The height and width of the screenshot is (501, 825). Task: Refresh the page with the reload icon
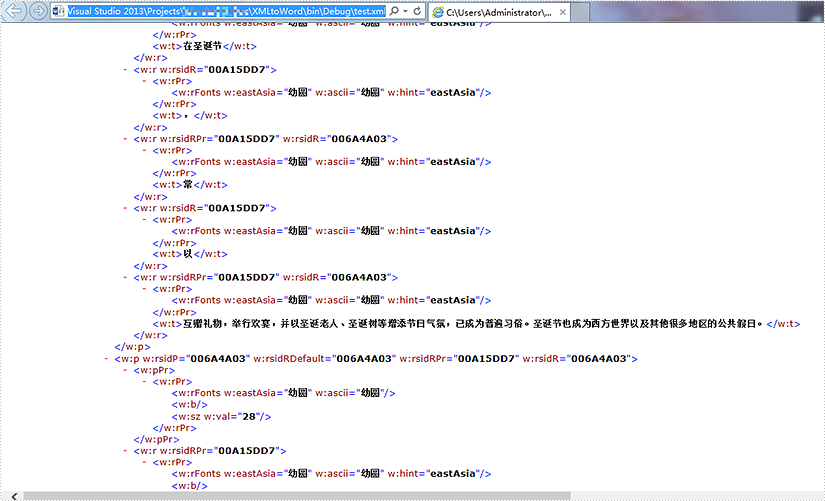[417, 11]
